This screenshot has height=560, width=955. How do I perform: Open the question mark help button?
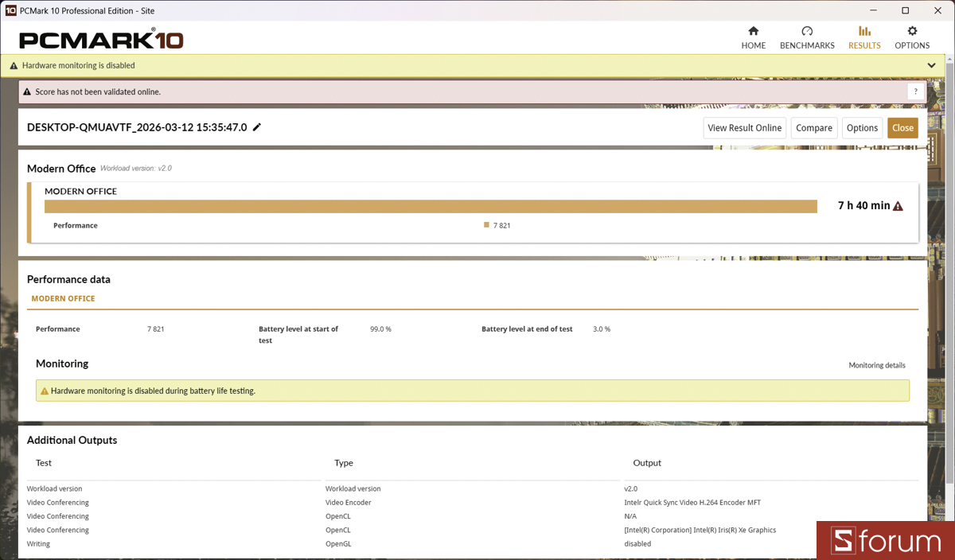click(x=916, y=92)
